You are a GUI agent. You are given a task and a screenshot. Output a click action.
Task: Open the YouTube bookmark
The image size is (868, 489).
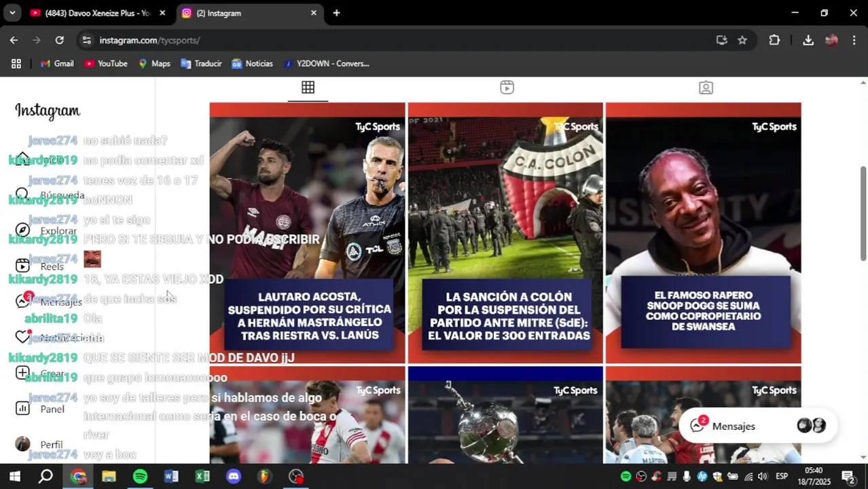point(106,63)
